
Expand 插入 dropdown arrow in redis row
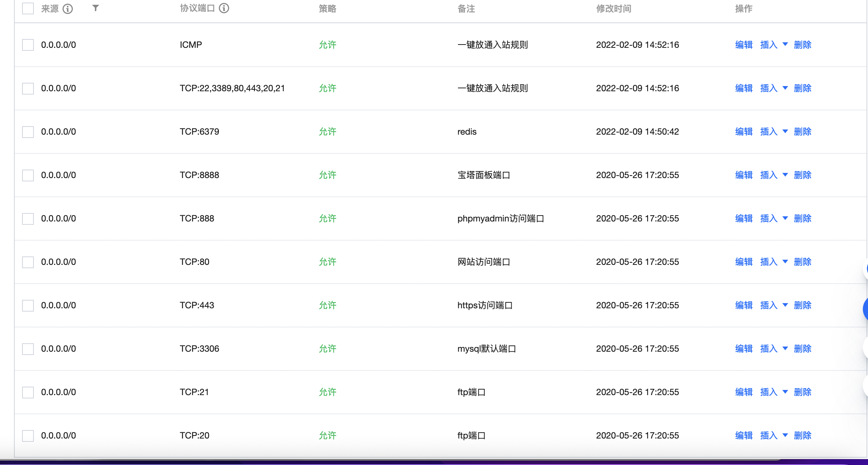tap(785, 131)
